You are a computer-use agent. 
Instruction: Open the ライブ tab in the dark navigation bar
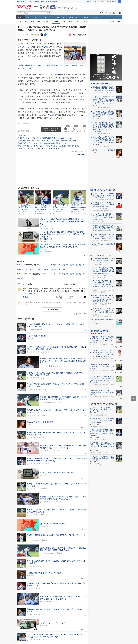point(37,17)
